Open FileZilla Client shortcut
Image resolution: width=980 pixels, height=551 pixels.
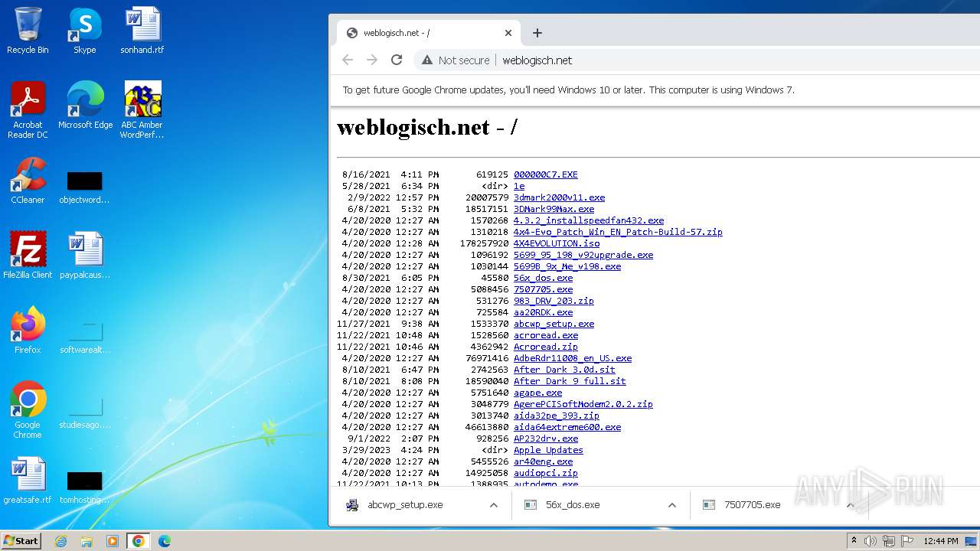[28, 255]
